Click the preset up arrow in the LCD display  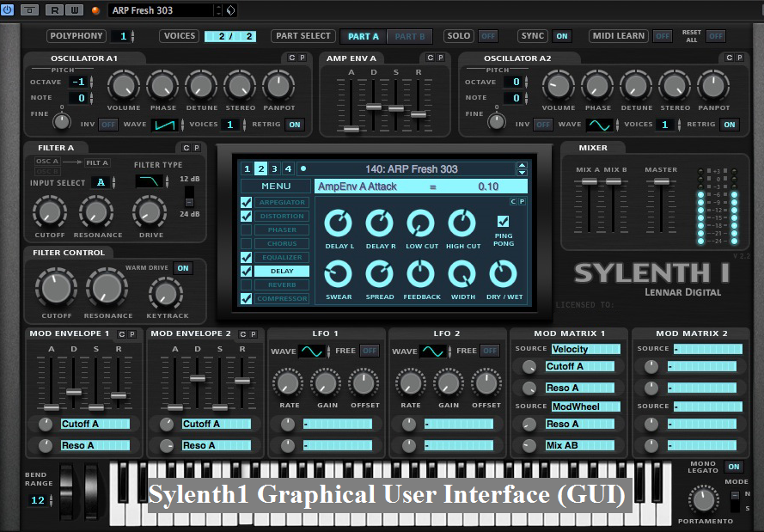pyautogui.click(x=522, y=165)
